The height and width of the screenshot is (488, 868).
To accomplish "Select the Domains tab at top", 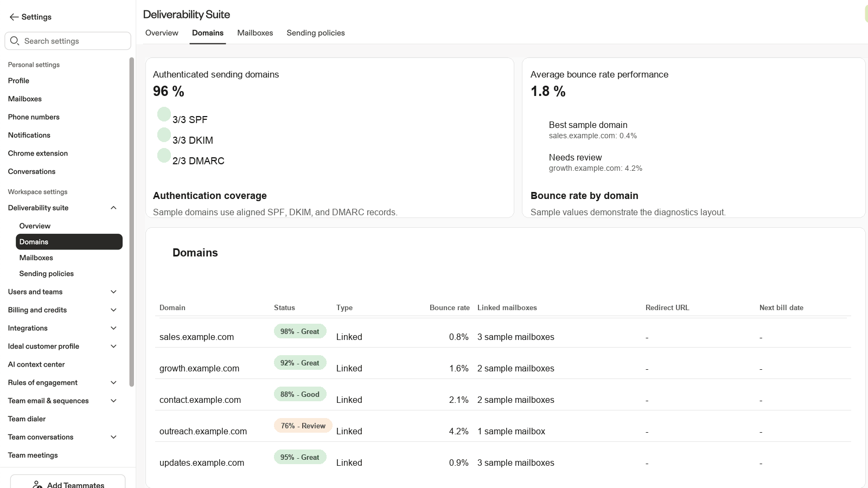I will (208, 33).
